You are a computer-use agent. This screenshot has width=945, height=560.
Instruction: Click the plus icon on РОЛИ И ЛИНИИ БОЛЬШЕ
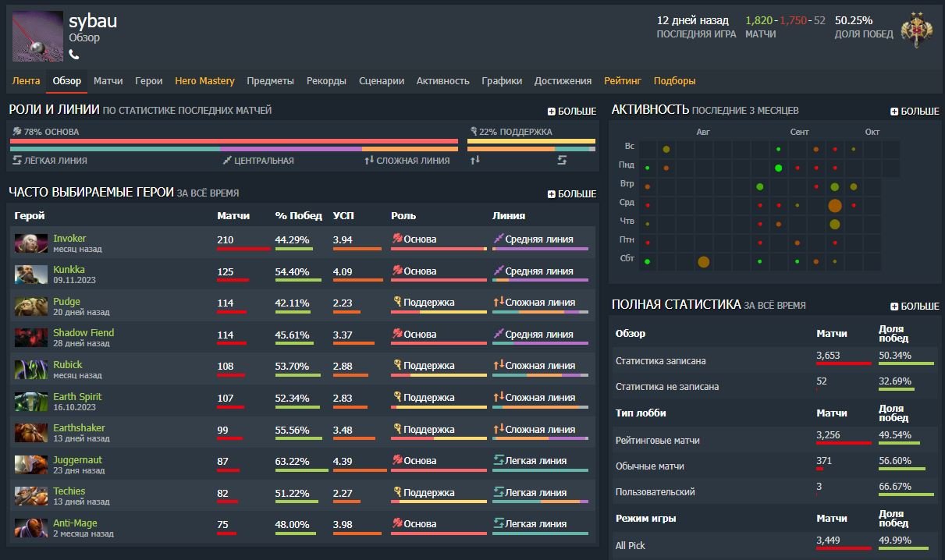click(552, 111)
